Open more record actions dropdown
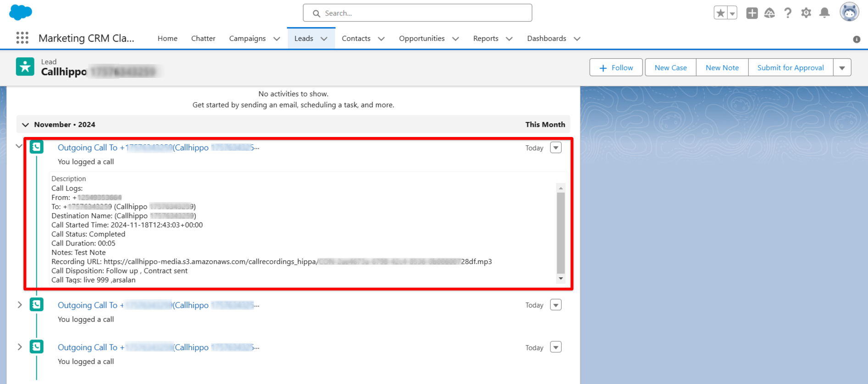Viewport: 868px width, 384px height. [x=842, y=67]
